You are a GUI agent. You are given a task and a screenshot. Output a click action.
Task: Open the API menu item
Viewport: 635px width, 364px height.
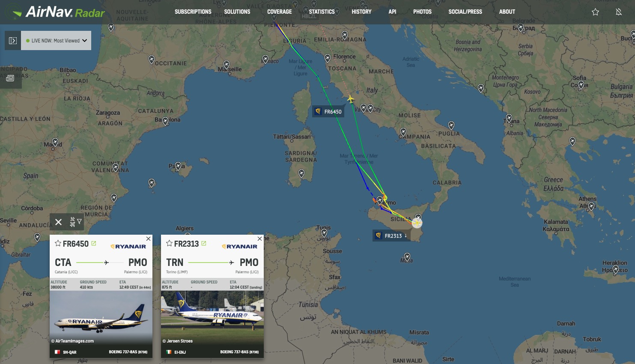click(x=392, y=12)
